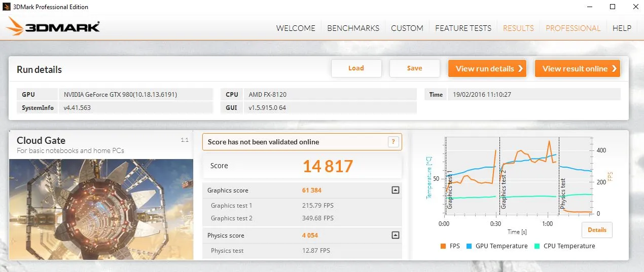Open the Help tab
Viewport: 644px width, 272px height.
pyautogui.click(x=622, y=28)
